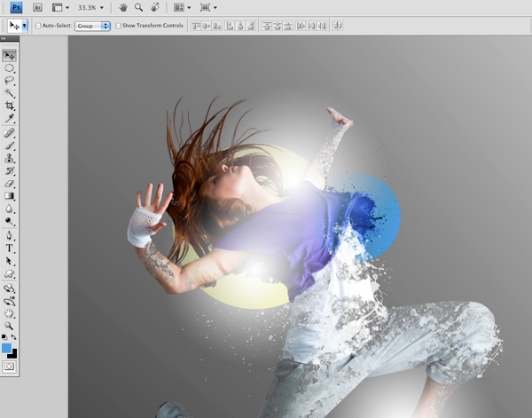Select the Eyedropper tool

[x=10, y=118]
